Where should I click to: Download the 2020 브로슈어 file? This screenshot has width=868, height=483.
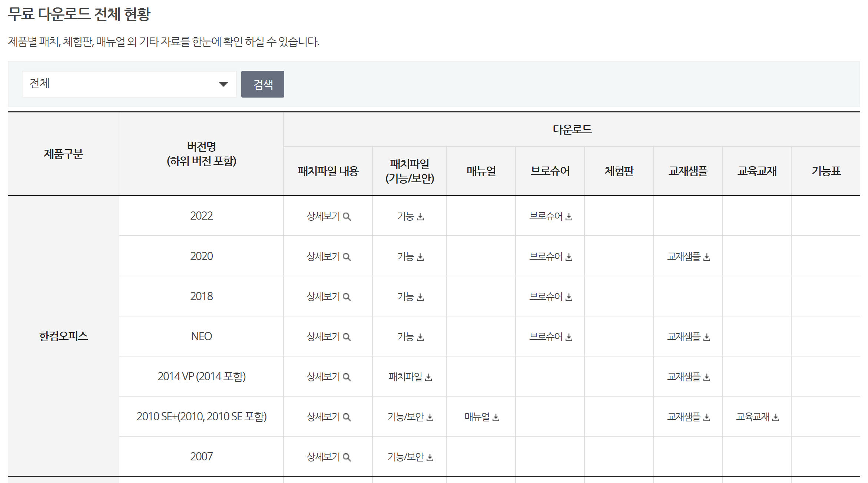(x=550, y=257)
